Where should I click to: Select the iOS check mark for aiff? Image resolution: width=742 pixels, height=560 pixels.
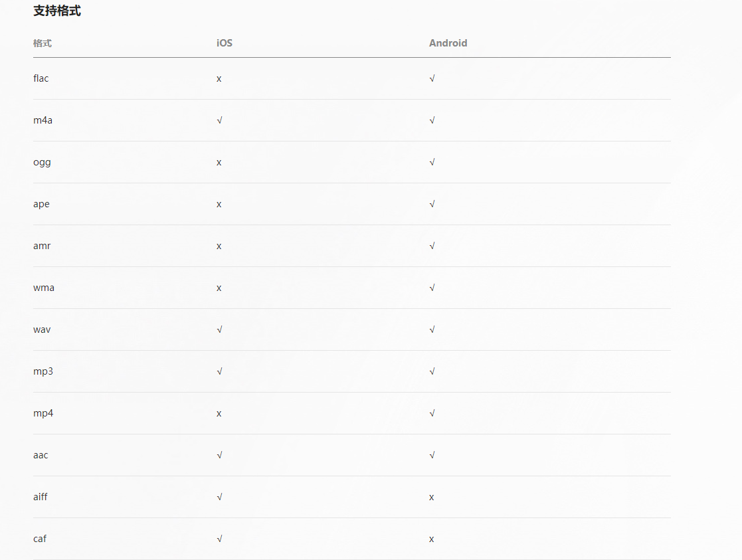219,497
